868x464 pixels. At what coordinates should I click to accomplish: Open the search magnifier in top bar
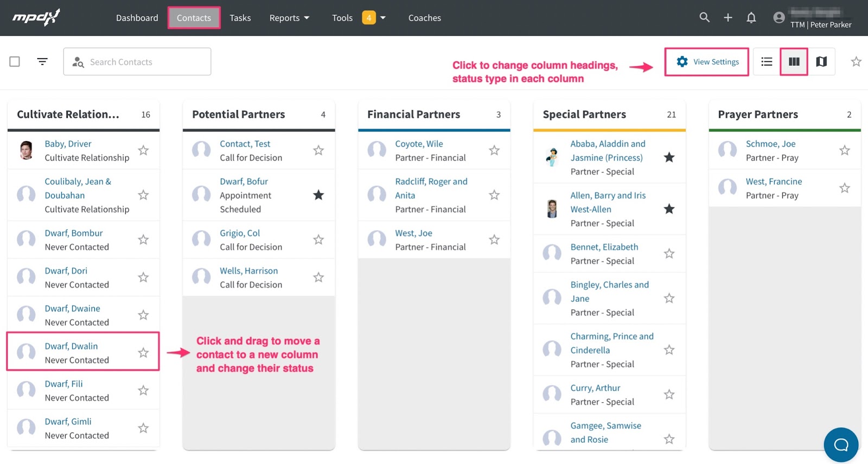[x=704, y=17]
